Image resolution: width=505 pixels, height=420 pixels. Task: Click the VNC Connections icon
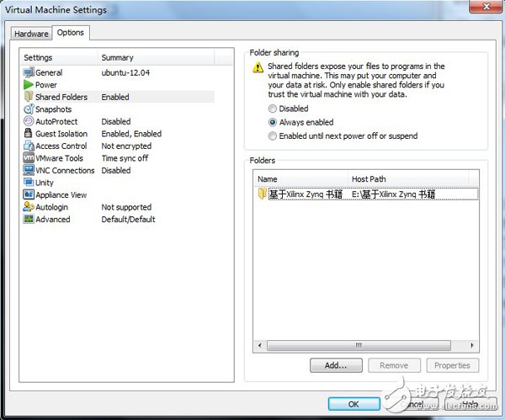(29, 170)
